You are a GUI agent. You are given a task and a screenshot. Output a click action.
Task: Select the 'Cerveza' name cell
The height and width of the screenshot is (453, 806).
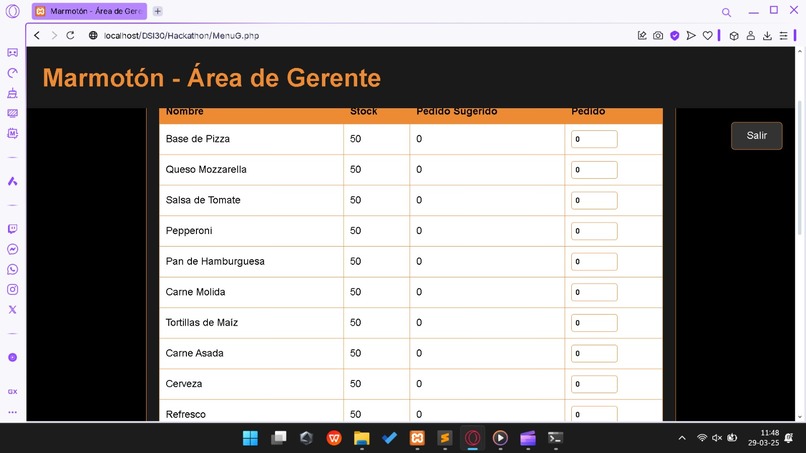(x=251, y=384)
